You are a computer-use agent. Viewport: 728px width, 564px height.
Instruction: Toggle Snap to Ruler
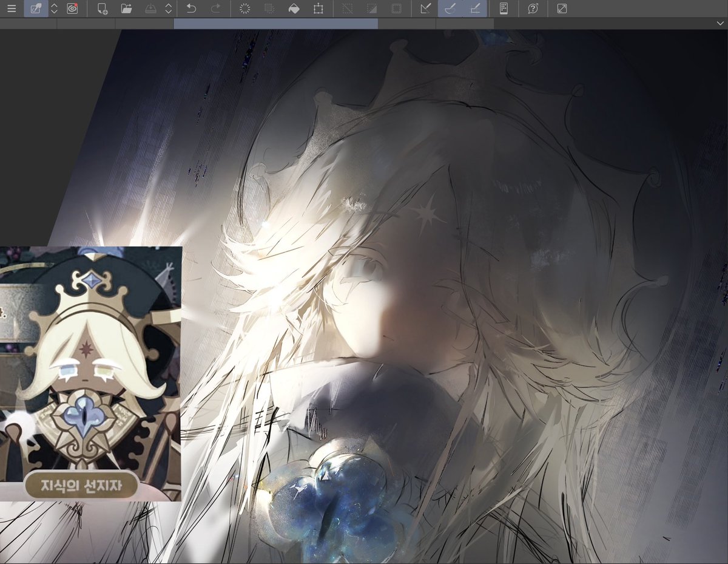pos(426,8)
